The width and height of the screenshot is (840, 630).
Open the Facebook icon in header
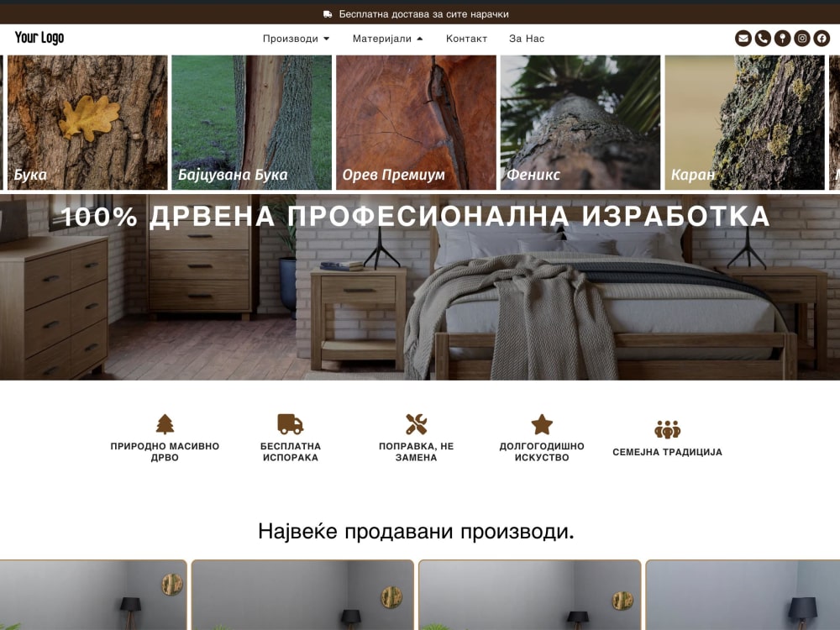click(822, 39)
